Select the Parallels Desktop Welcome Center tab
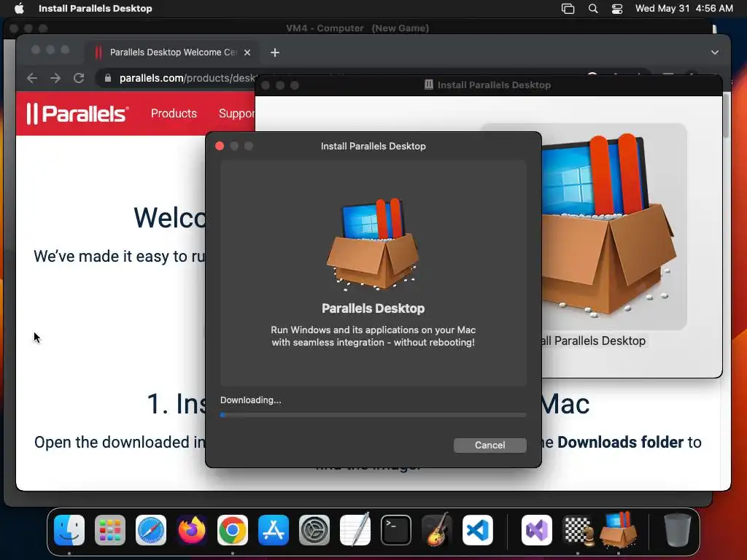Viewport: 747px width, 560px height. tap(172, 52)
